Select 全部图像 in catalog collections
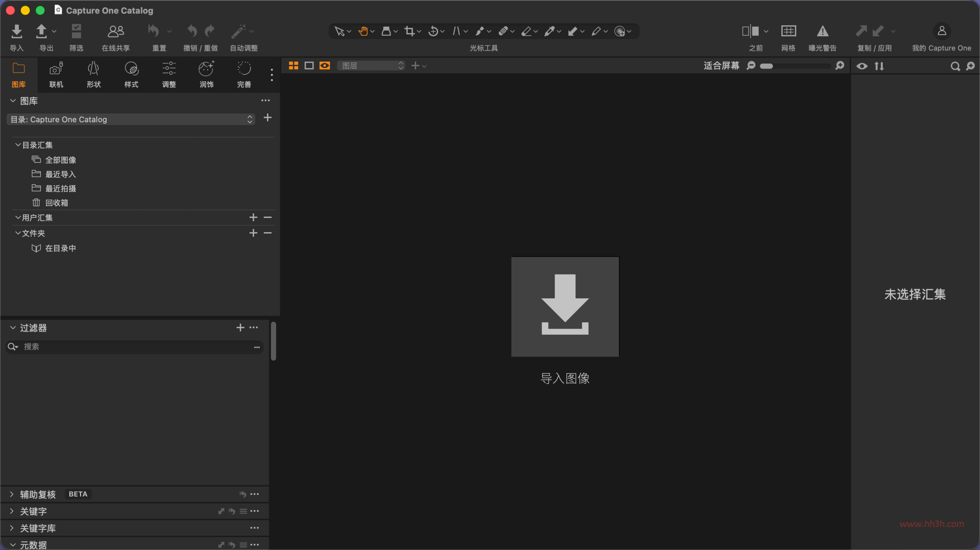The width and height of the screenshot is (980, 550). pyautogui.click(x=60, y=160)
